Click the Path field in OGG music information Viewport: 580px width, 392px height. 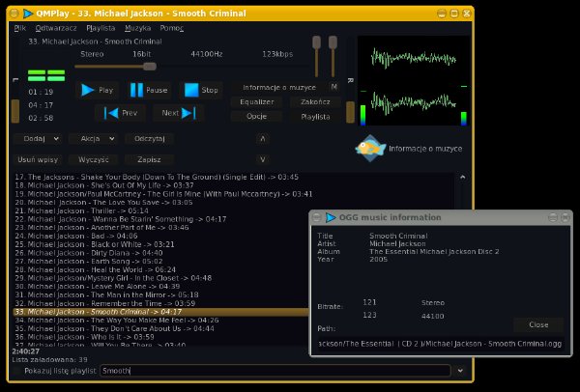pyautogui.click(x=440, y=344)
